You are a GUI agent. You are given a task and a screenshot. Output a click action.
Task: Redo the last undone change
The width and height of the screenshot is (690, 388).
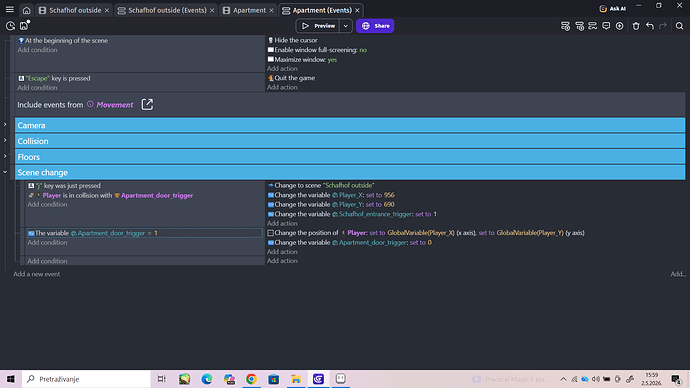[663, 26]
